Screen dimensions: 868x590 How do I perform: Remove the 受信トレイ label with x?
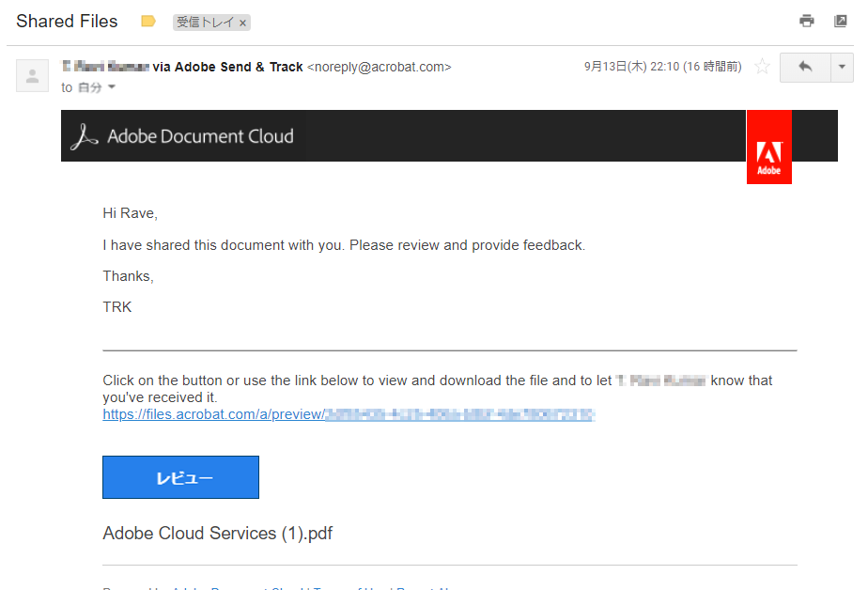(242, 23)
